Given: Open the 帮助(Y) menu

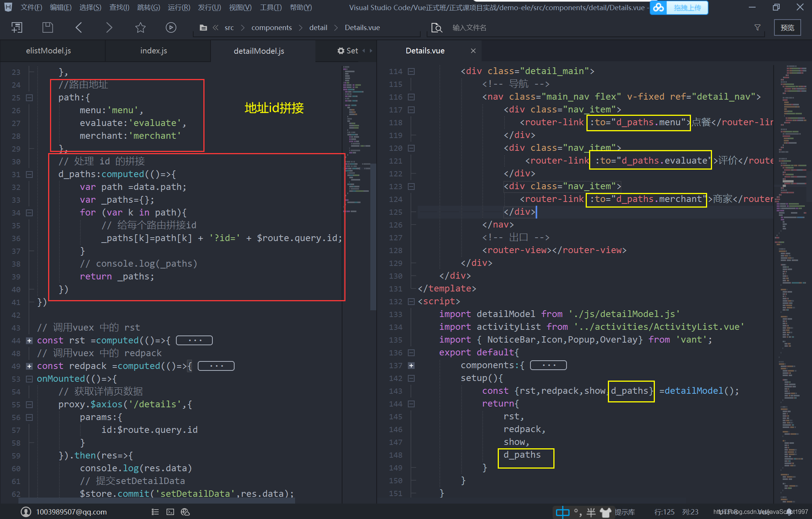Looking at the screenshot, I should 301,8.
